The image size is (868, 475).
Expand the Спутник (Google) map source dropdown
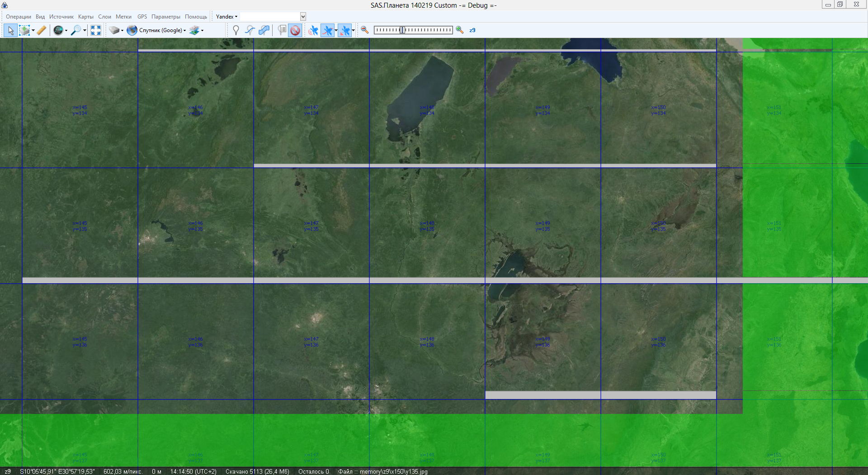(184, 31)
